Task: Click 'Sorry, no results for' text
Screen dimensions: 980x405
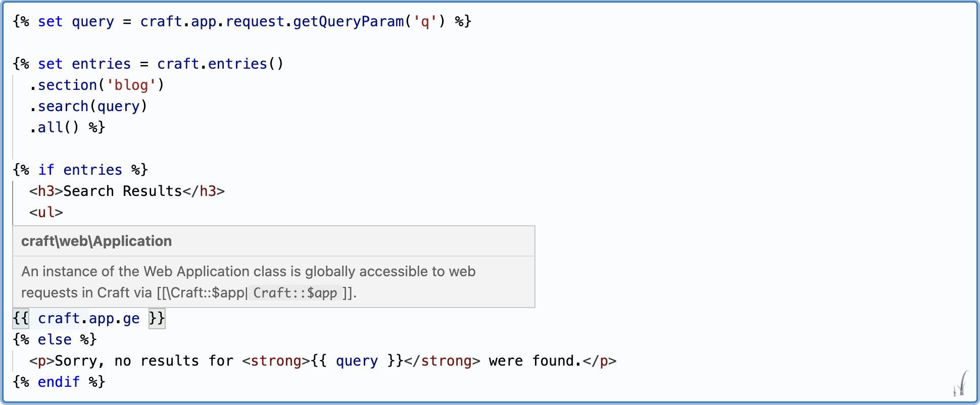Action: [x=144, y=361]
